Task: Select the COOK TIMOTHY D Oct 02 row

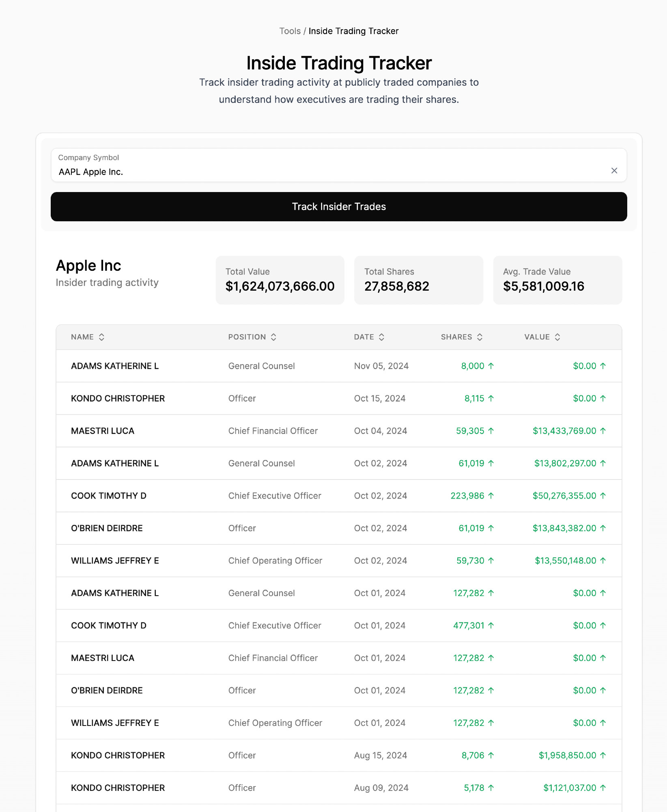Action: tap(339, 496)
